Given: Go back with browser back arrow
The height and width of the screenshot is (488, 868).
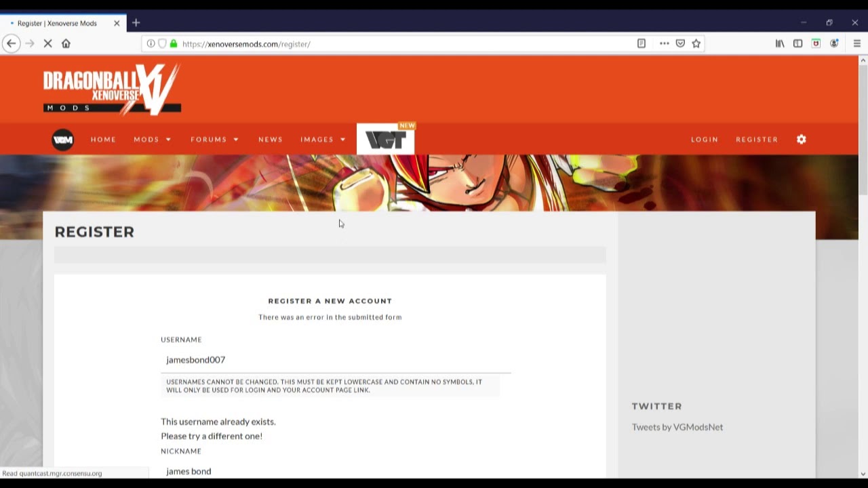Looking at the screenshot, I should pos(11,43).
